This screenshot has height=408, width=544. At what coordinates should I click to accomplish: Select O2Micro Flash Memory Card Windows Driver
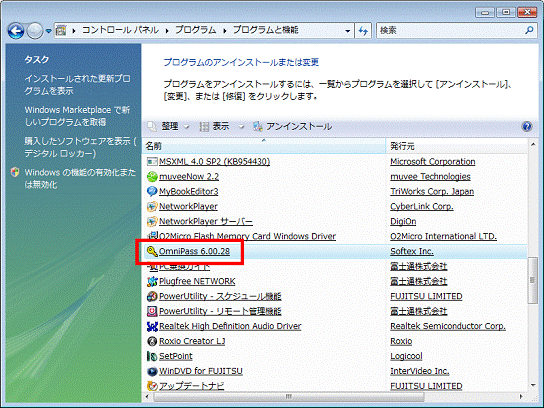pyautogui.click(x=247, y=236)
